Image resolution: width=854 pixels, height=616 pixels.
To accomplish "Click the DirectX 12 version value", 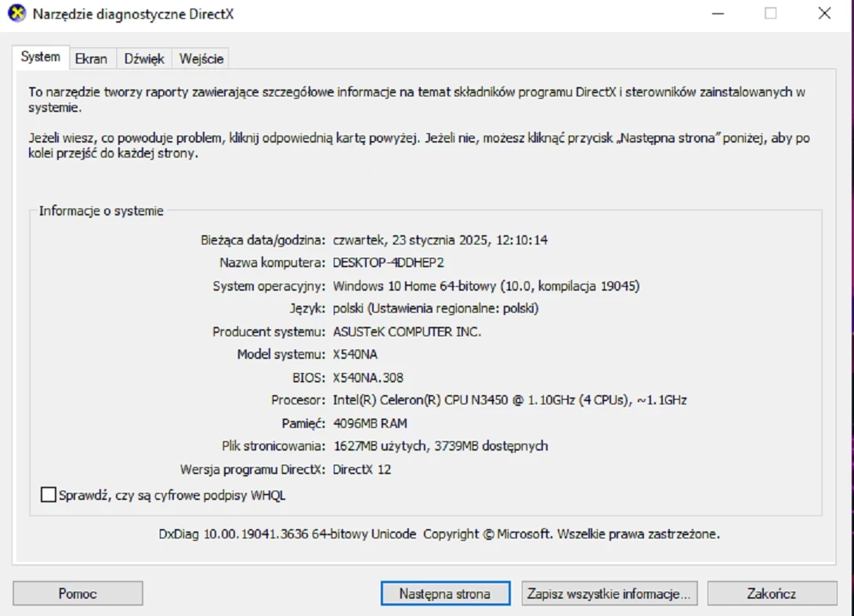I will [362, 469].
